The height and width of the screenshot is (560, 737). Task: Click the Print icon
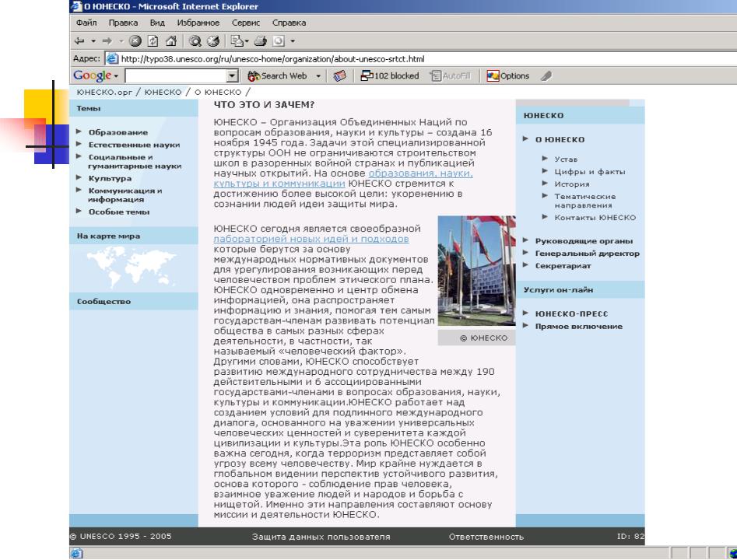pos(261,41)
